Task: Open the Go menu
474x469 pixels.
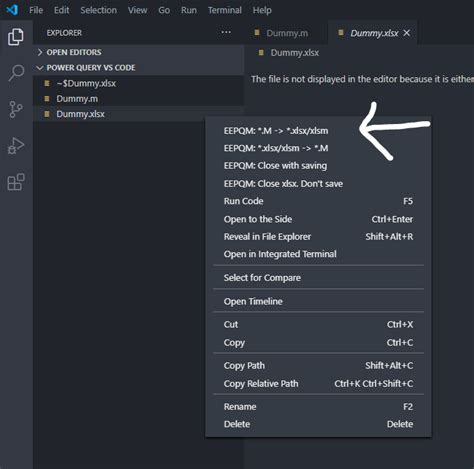Action: click(x=164, y=10)
